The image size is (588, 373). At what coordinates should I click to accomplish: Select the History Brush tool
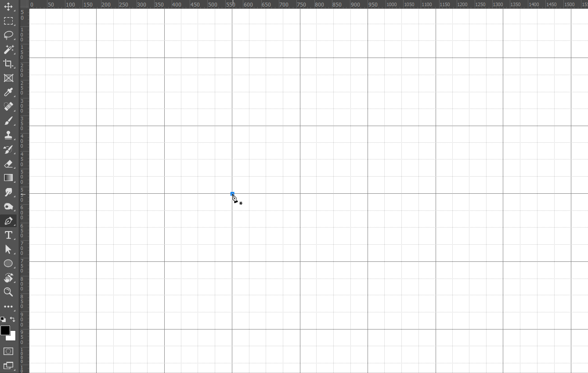click(x=8, y=149)
